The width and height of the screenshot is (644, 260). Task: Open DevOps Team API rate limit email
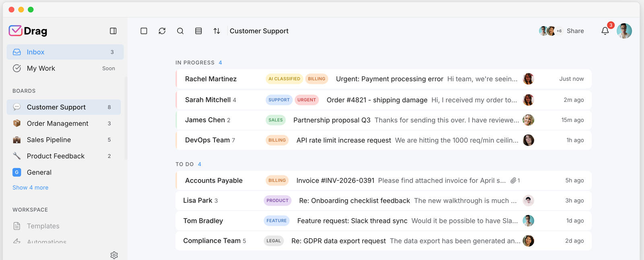tap(384, 140)
